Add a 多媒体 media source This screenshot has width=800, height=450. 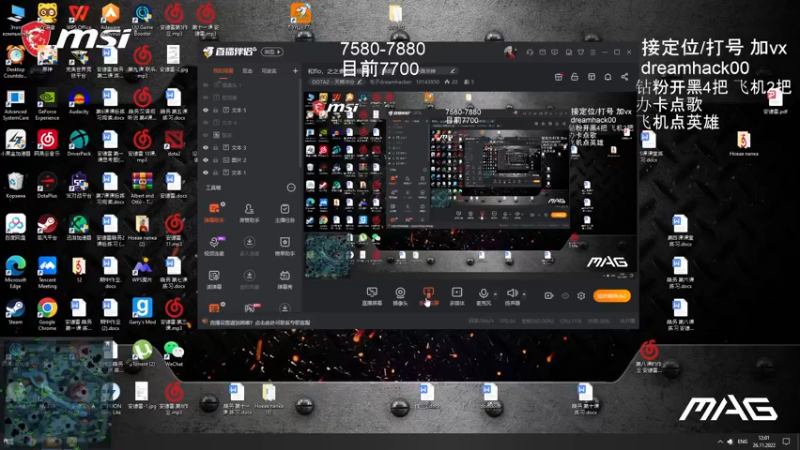[x=457, y=296]
